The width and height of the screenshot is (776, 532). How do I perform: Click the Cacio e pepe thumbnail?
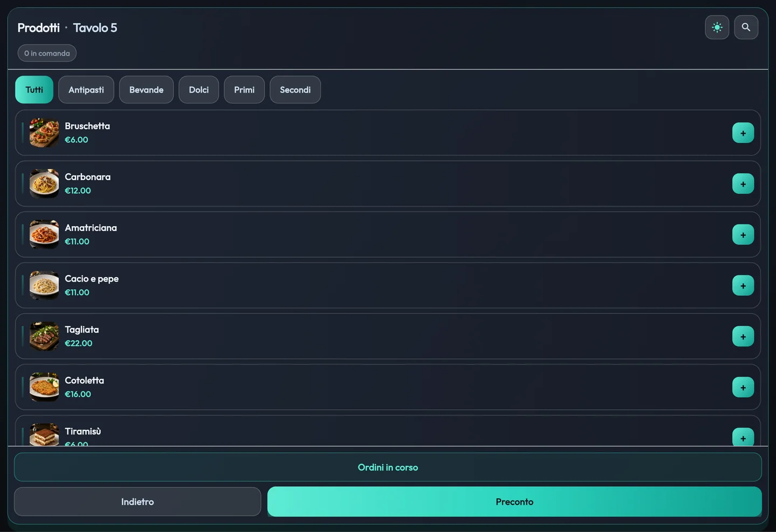(44, 285)
